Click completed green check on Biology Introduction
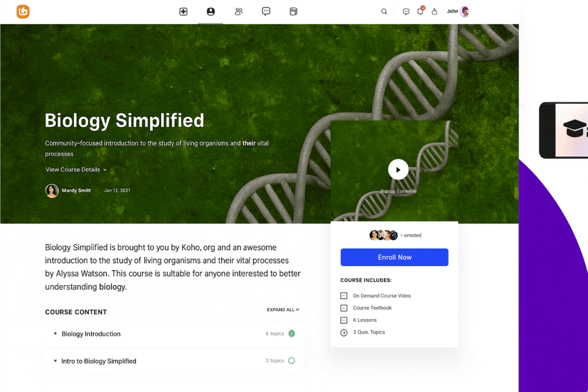 click(292, 333)
